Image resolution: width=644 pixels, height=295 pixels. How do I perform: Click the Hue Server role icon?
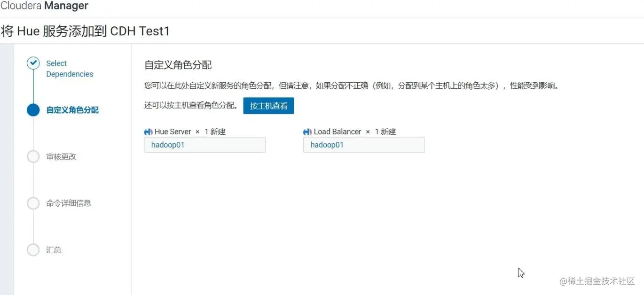(149, 132)
